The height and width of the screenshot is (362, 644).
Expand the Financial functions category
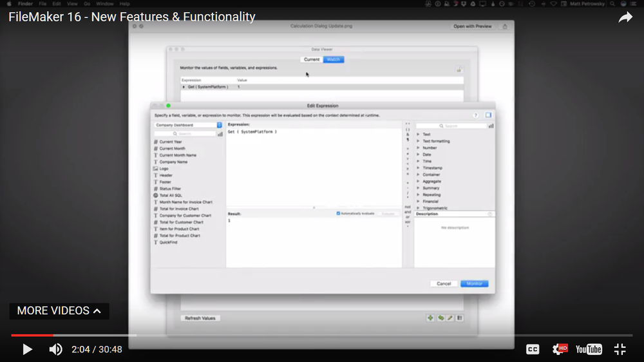click(x=418, y=202)
